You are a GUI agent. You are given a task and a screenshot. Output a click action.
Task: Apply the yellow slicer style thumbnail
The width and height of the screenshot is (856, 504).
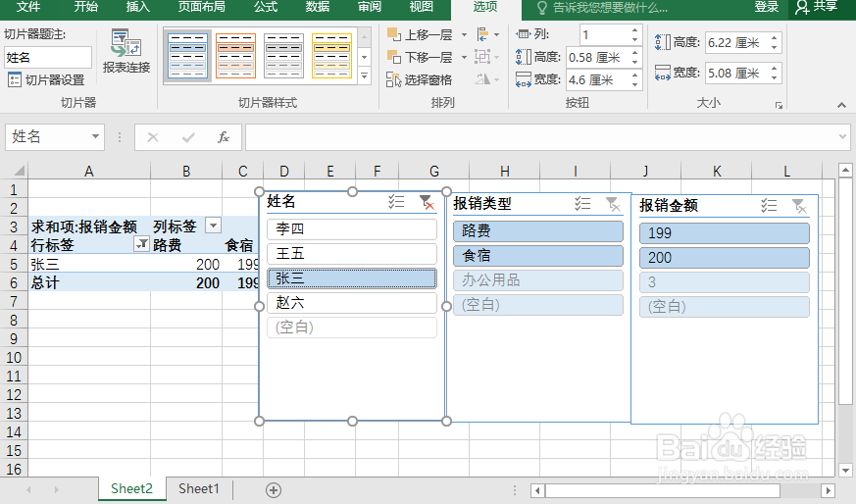(x=331, y=56)
